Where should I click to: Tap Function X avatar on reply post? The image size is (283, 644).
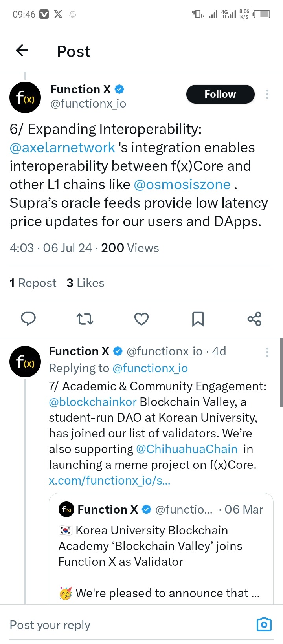point(25,362)
